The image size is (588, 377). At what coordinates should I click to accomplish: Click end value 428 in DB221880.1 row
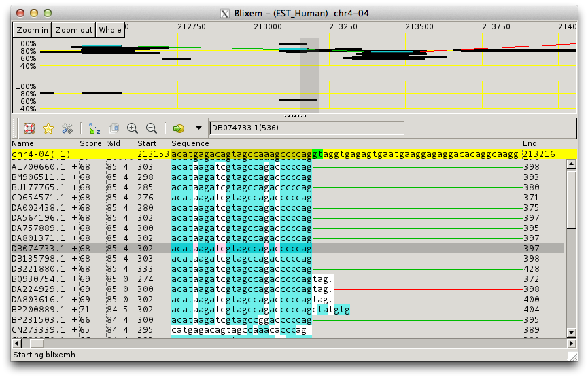coord(532,269)
